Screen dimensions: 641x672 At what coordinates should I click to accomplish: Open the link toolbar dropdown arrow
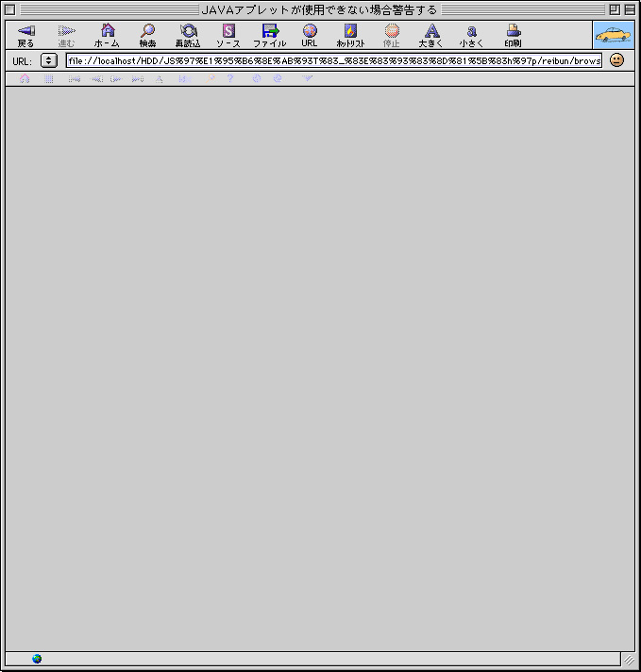tap(308, 78)
